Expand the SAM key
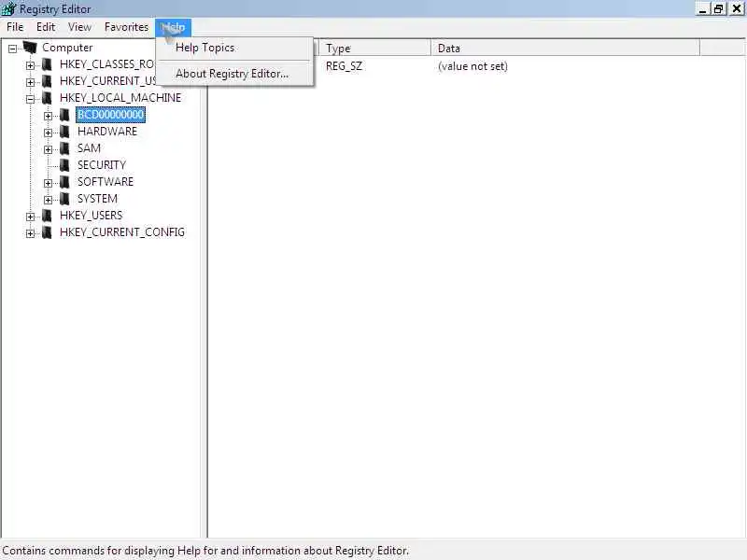747x560 pixels. tap(49, 149)
